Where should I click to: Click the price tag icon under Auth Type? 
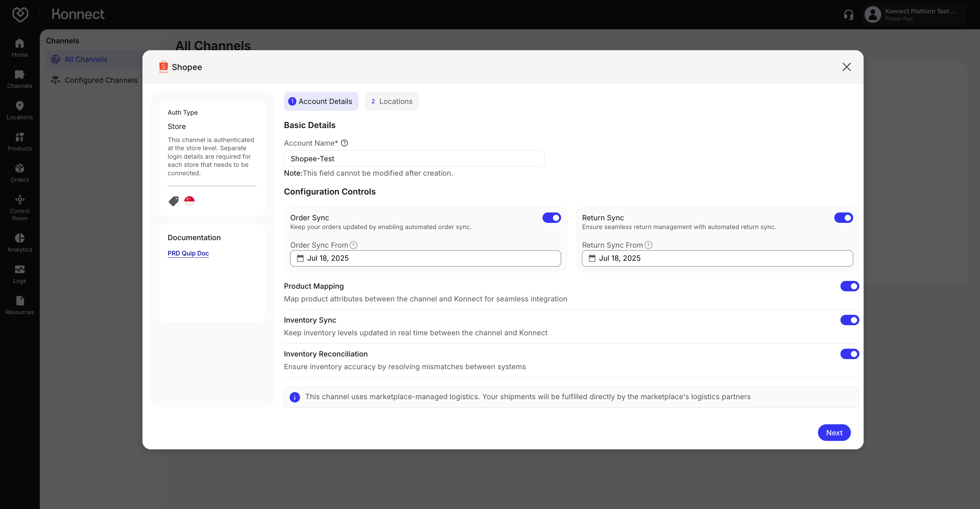tap(173, 201)
